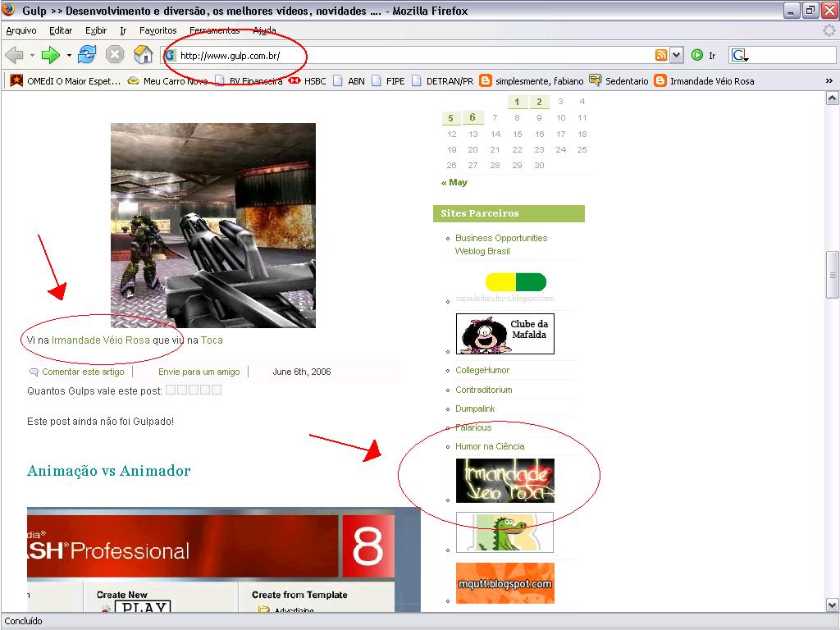Open Business Opportunities Weblog Brasil link

pyautogui.click(x=501, y=244)
